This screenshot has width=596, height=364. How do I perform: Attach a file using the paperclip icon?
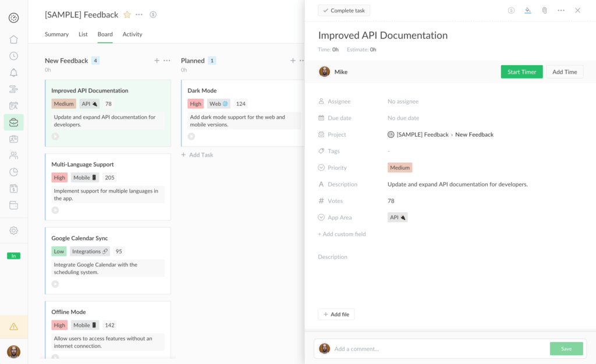click(x=544, y=10)
